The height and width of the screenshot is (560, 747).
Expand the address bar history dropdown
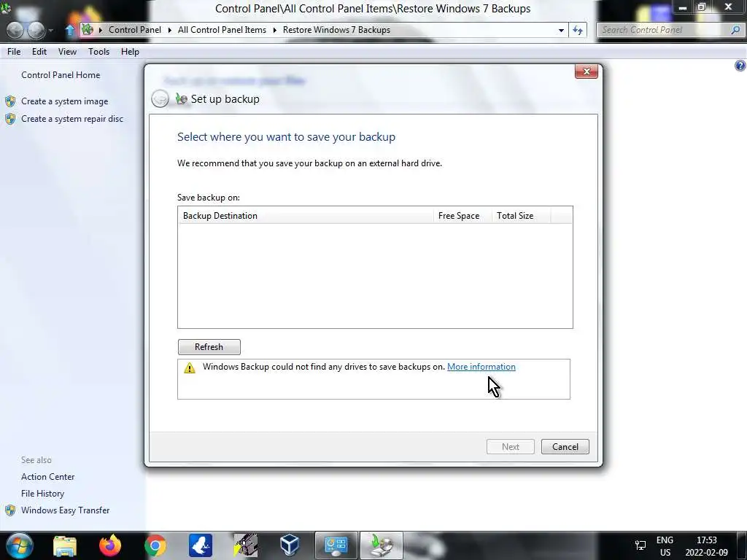point(561,30)
